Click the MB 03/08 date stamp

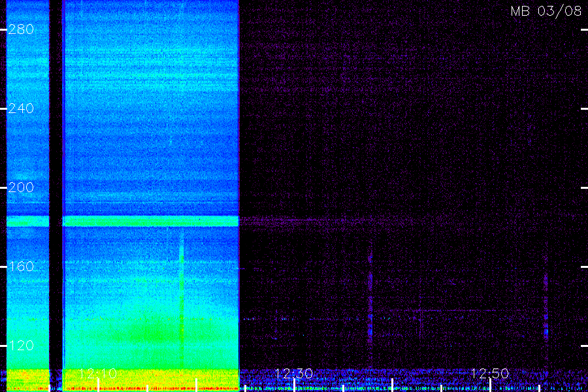(546, 11)
